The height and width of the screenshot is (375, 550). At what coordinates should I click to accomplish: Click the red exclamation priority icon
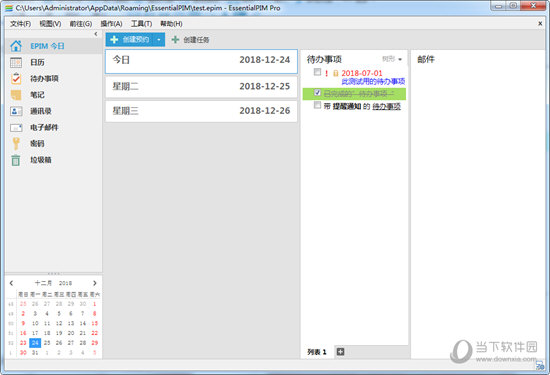pos(327,73)
